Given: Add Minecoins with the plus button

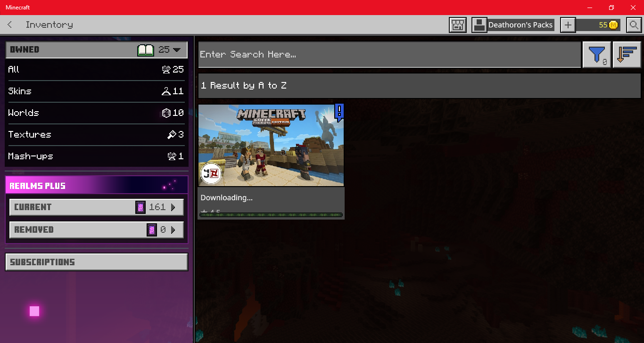Looking at the screenshot, I should click(568, 25).
